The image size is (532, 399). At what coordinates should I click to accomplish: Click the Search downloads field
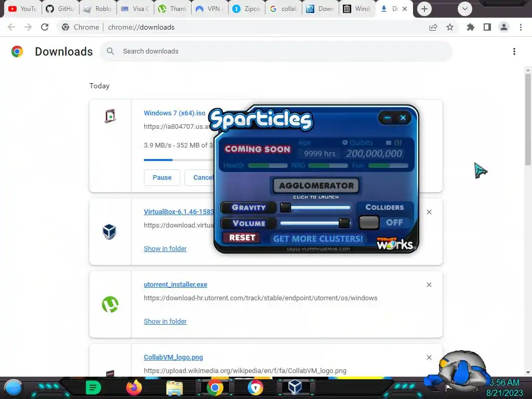coord(276,51)
